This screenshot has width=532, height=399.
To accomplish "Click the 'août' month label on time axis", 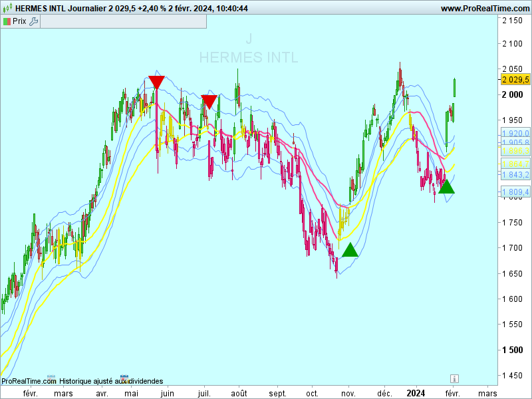I will [239, 394].
